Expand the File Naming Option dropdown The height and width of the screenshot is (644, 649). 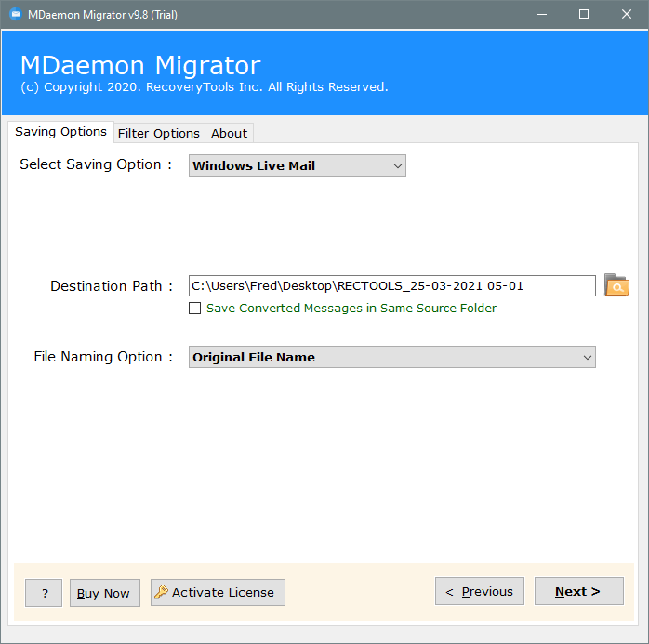click(x=392, y=357)
